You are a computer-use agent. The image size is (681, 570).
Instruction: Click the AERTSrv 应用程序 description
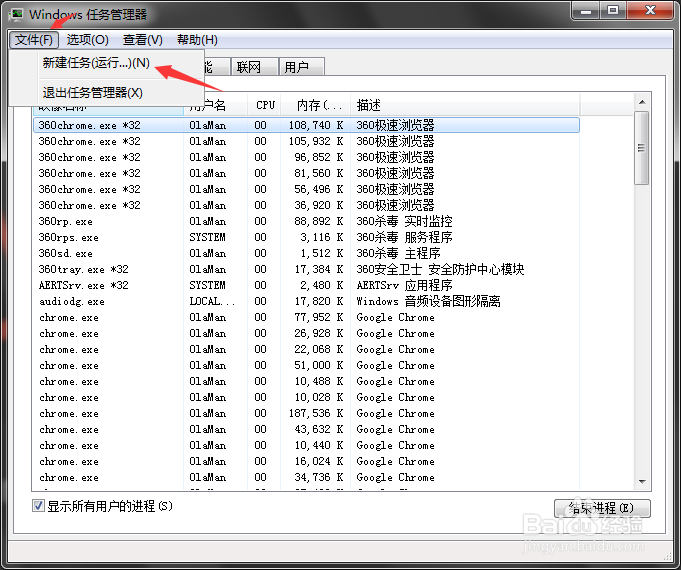point(404,285)
